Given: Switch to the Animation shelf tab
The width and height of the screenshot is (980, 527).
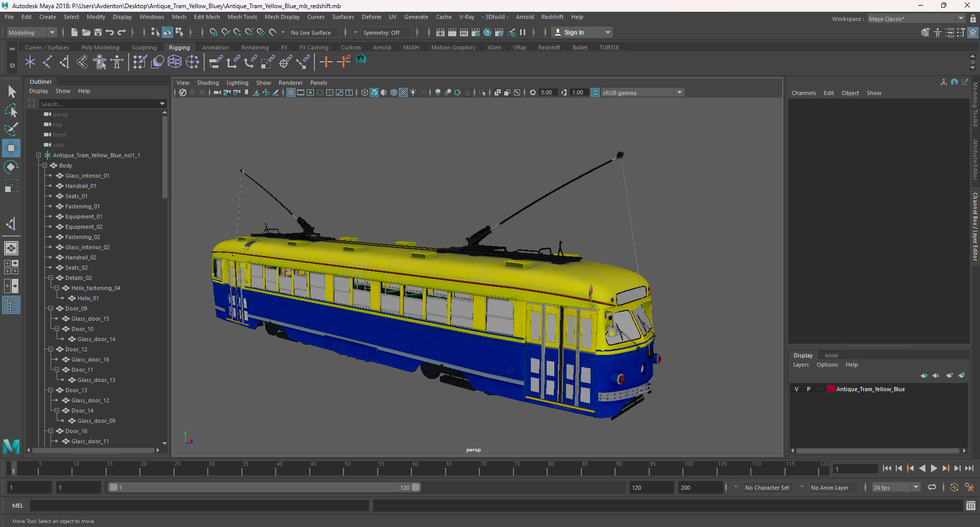Looking at the screenshot, I should click(x=215, y=47).
